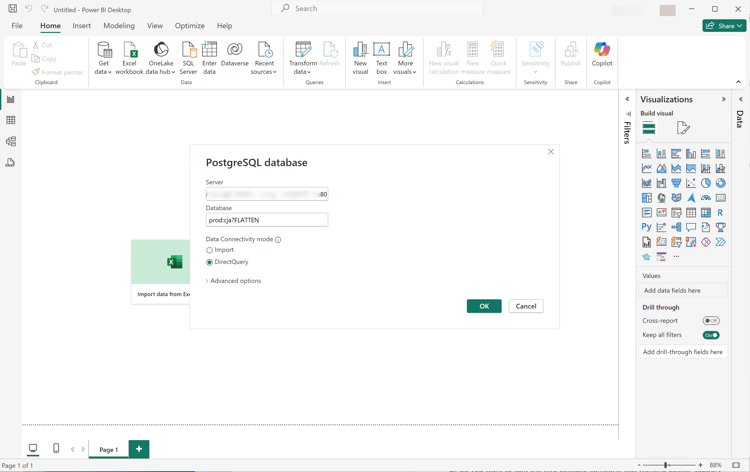Click Excel workbook in the ribbon
Screen dimensions: 750x472
pos(129,58)
